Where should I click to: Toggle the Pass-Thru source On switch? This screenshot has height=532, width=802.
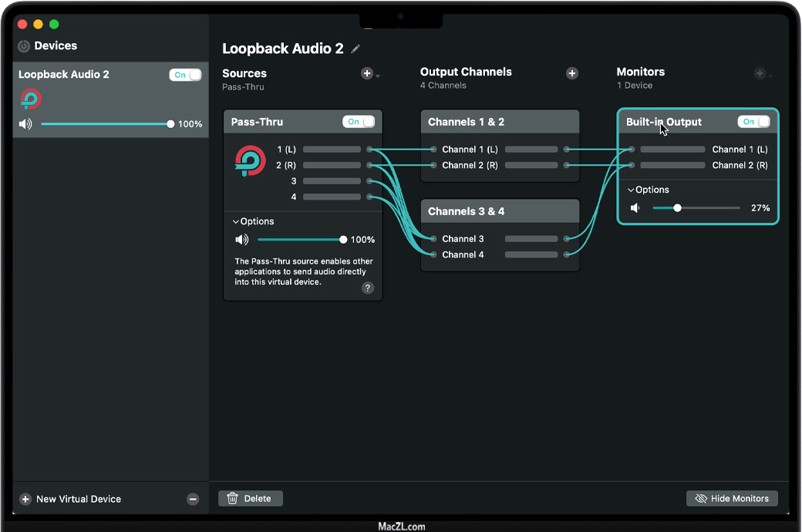[x=359, y=122]
